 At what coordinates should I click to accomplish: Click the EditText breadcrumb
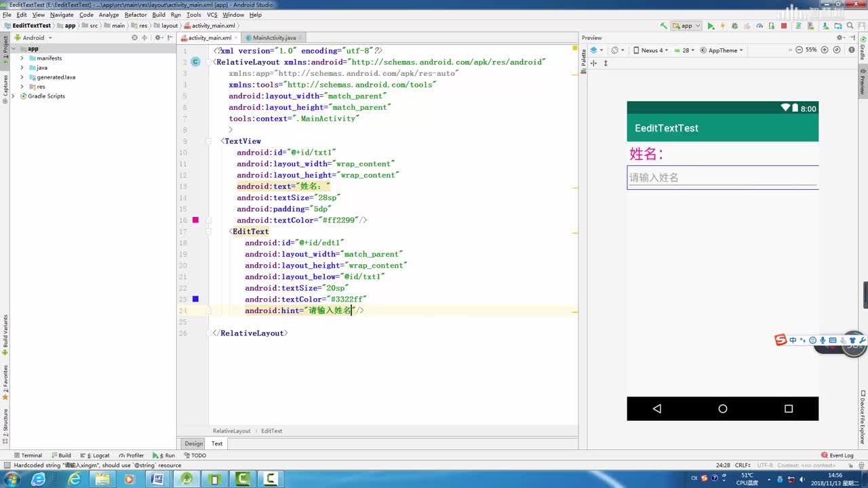[271, 431]
